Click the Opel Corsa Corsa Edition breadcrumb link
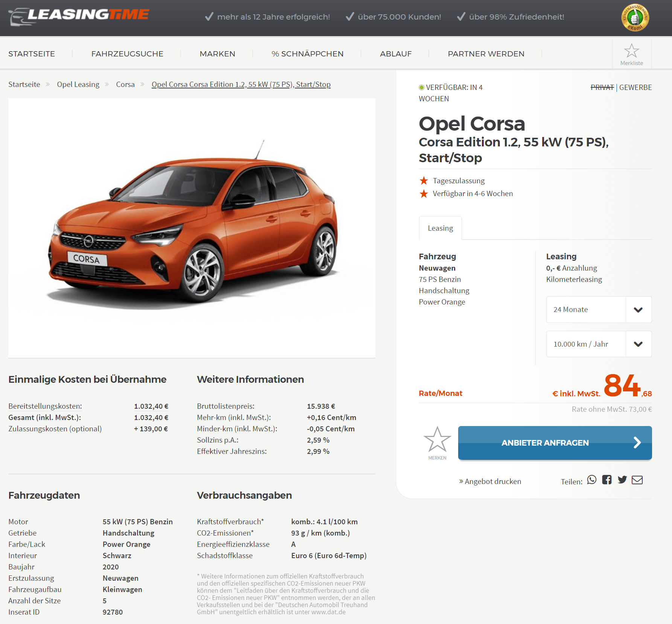Image resolution: width=672 pixels, height=624 pixels. (x=241, y=84)
